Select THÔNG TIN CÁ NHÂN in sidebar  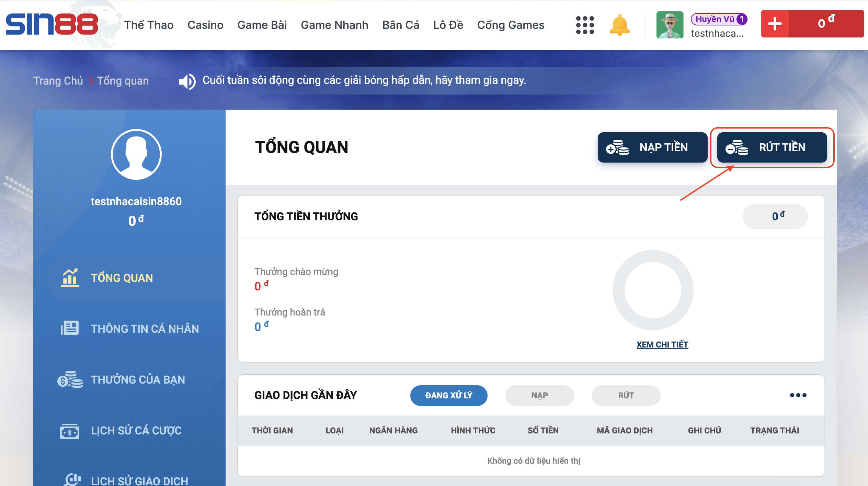145,329
